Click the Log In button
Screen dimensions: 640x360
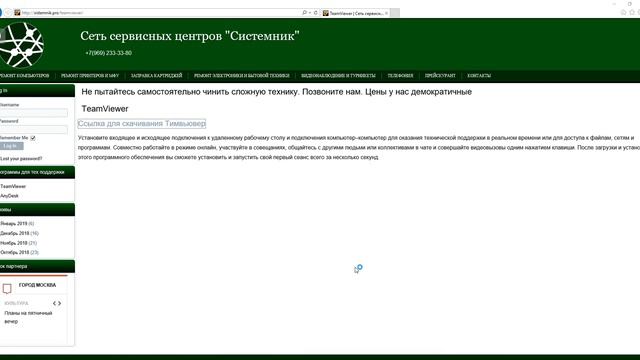pos(11,146)
